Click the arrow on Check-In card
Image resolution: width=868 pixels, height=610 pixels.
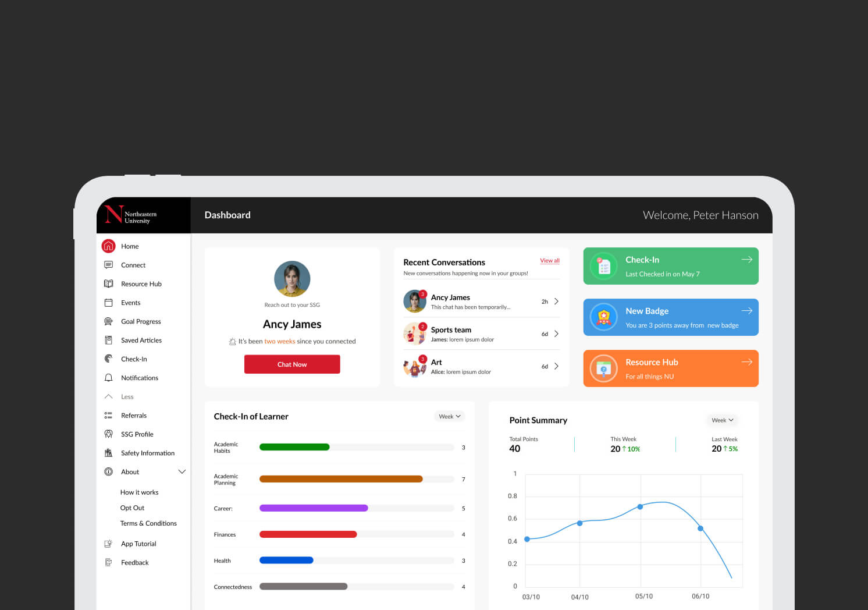[x=747, y=260]
